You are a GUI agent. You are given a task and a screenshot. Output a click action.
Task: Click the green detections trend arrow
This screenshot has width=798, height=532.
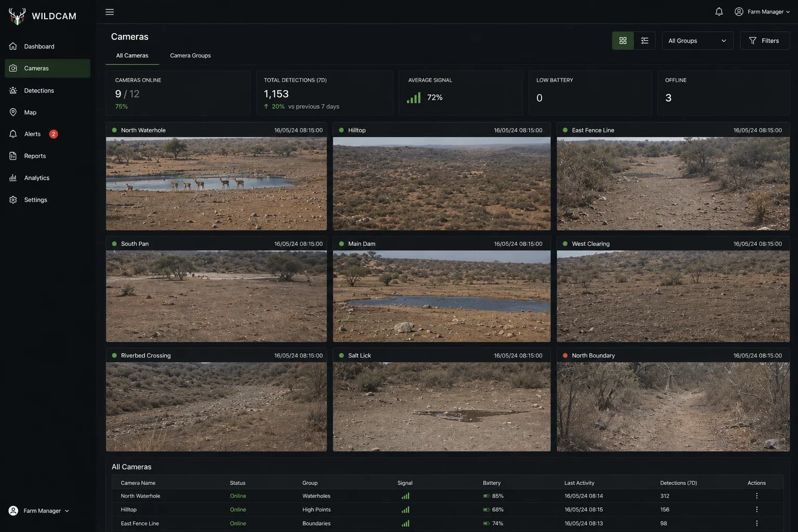coord(267,107)
